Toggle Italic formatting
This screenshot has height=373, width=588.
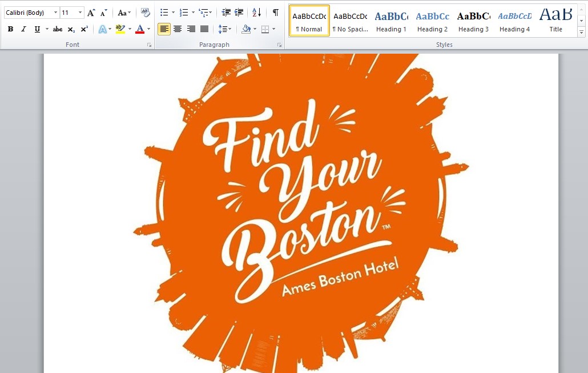tap(23, 29)
